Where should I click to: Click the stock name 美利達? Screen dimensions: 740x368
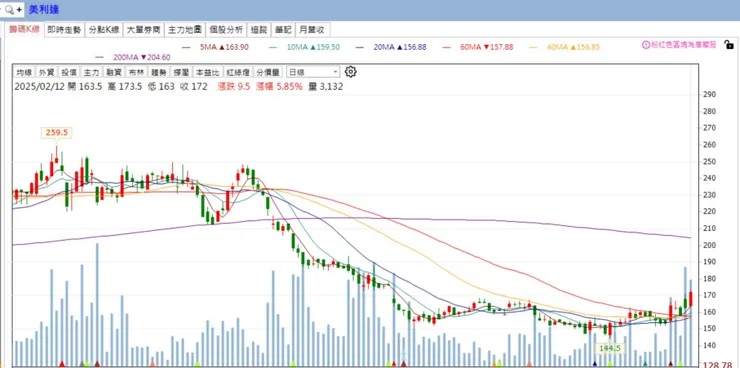click(x=44, y=9)
